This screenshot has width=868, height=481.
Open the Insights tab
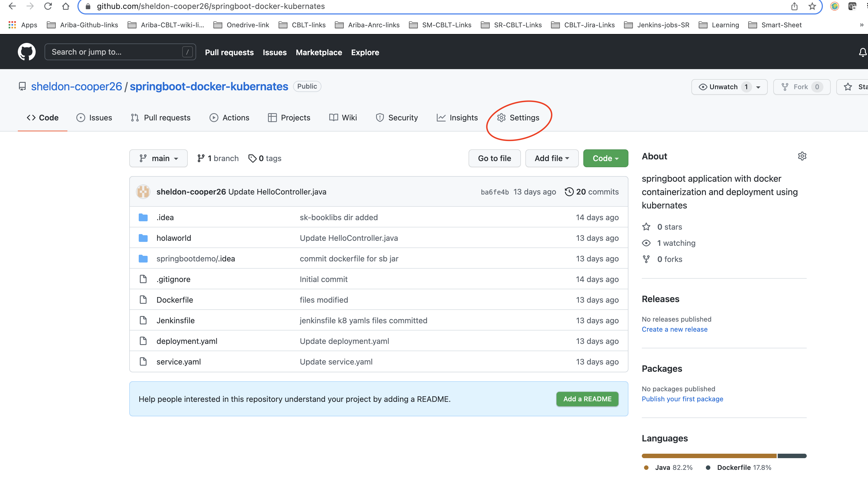[457, 118]
